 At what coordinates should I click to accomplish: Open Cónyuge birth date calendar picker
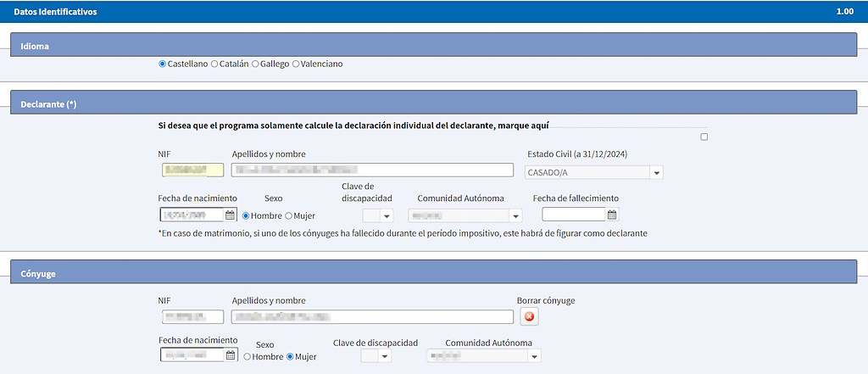tap(231, 355)
